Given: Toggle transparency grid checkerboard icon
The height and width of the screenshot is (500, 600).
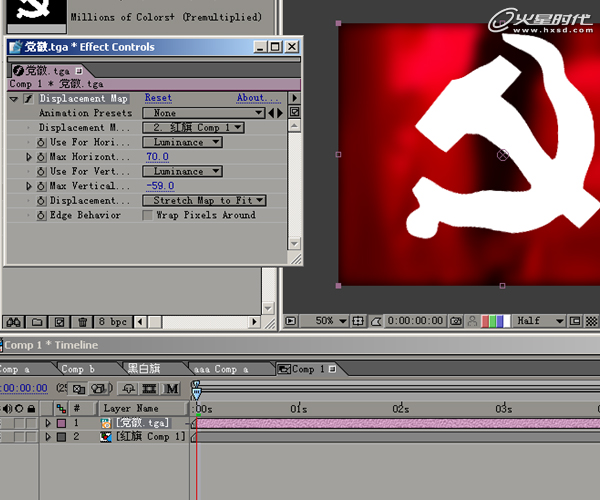Looking at the screenshot, I should (591, 321).
